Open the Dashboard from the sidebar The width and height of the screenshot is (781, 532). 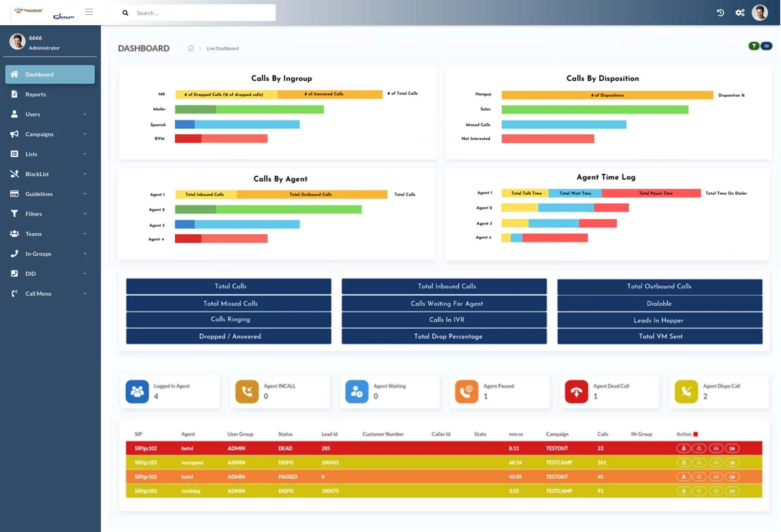click(x=40, y=74)
